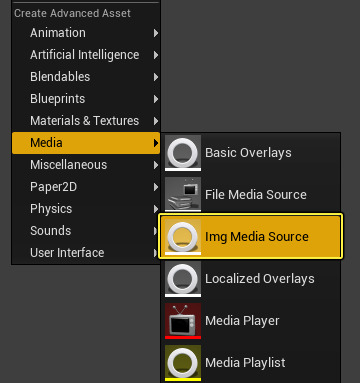Click the arrow beside Media
360x383 pixels.
[156, 143]
